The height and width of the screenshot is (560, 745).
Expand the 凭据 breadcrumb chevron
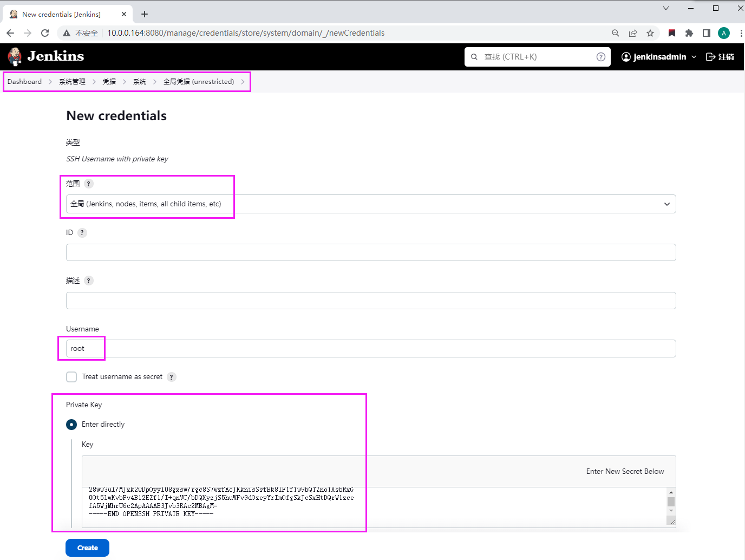[x=125, y=82]
